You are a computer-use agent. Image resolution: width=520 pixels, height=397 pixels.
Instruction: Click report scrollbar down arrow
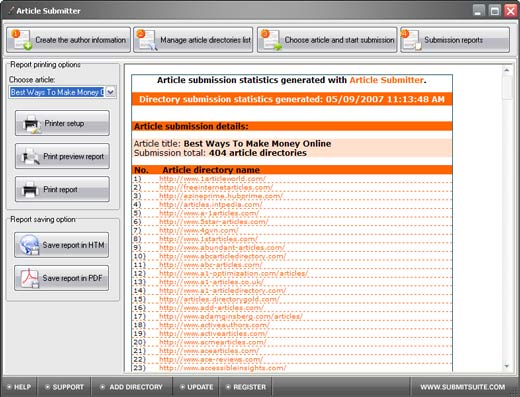507,366
